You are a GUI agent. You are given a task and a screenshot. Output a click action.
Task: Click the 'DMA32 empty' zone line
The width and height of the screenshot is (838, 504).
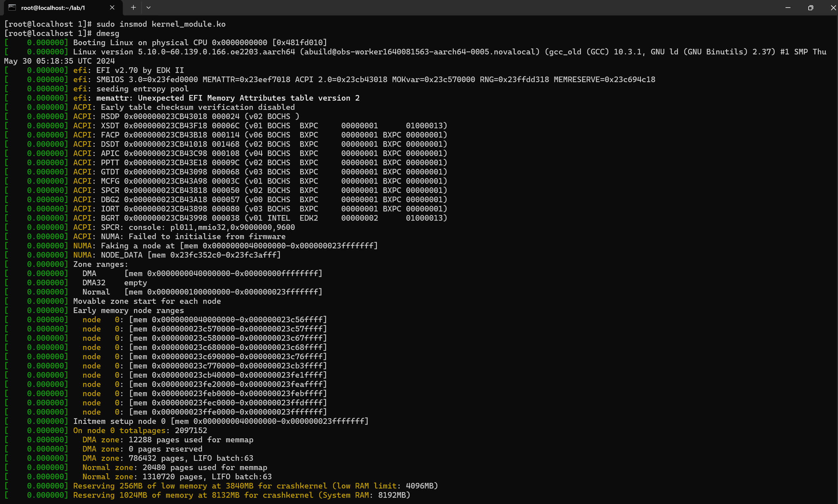coord(115,283)
